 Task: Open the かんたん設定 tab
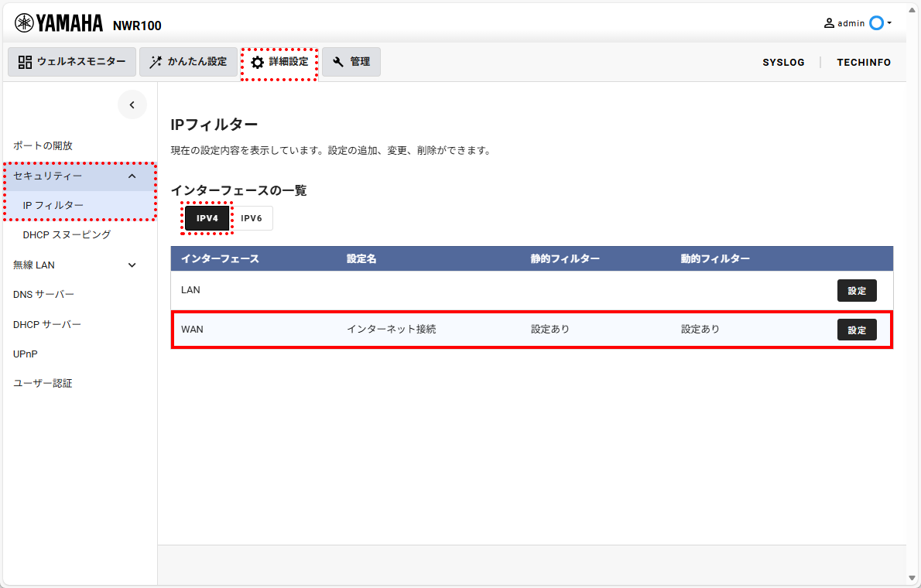pos(188,62)
